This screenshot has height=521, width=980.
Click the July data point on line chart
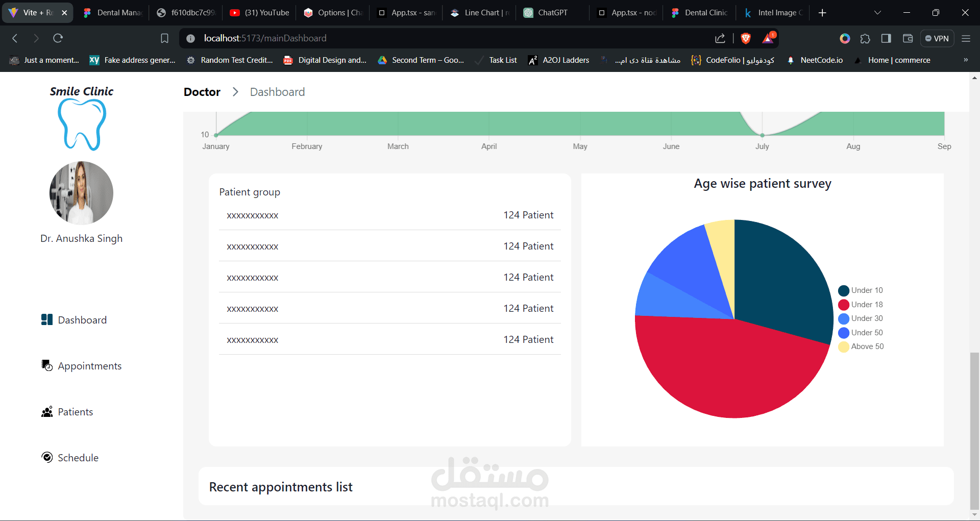pyautogui.click(x=762, y=135)
